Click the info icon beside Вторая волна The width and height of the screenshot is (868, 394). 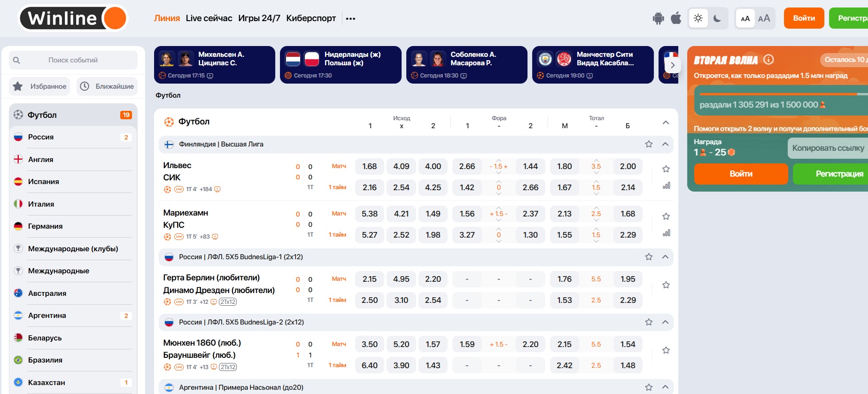click(768, 60)
